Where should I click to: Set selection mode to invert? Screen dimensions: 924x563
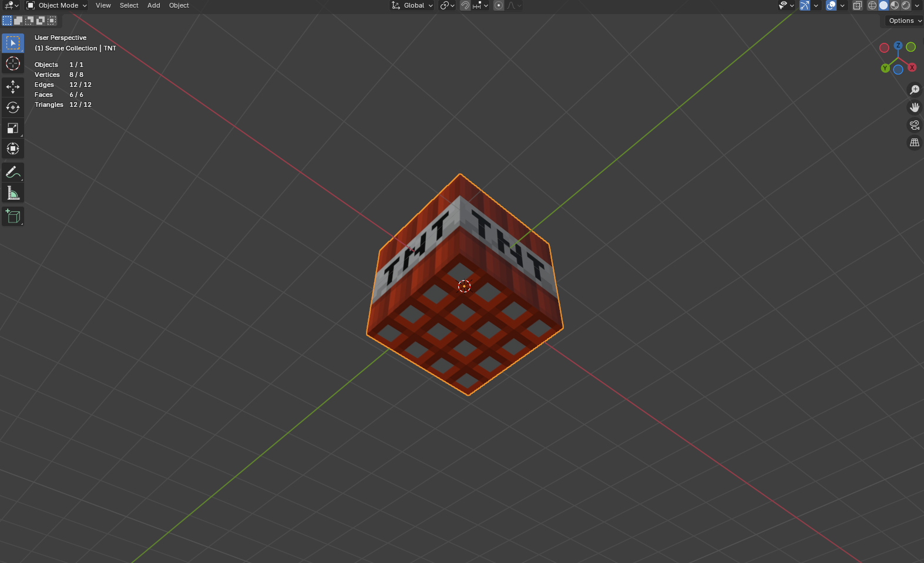[41, 21]
